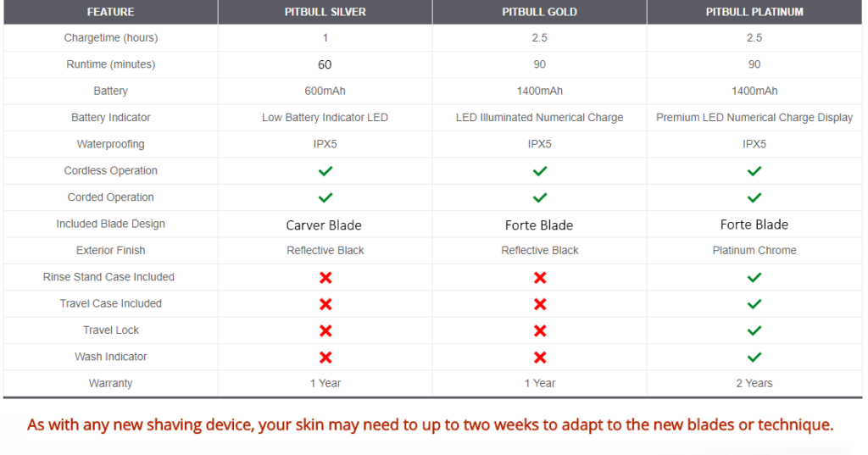The image size is (868, 455).
Task: Click Pitbull Platinum rinse stand checkmark
Action: 754,277
